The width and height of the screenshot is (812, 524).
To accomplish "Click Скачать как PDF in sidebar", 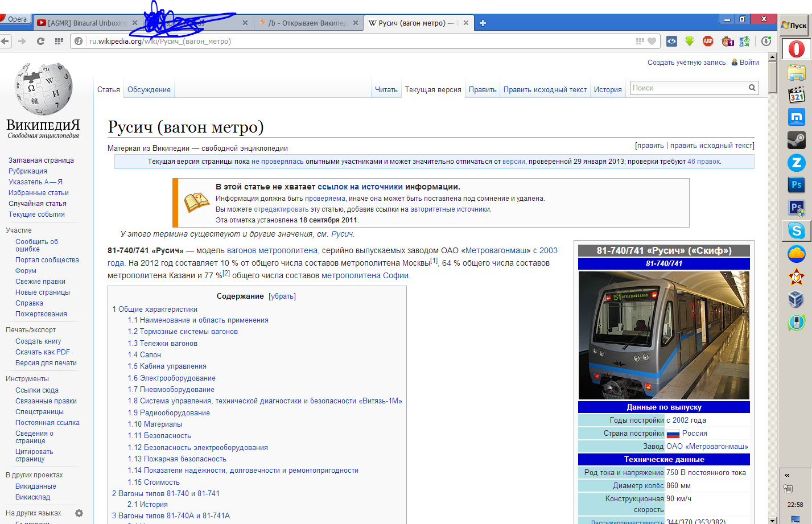I will coord(43,352).
